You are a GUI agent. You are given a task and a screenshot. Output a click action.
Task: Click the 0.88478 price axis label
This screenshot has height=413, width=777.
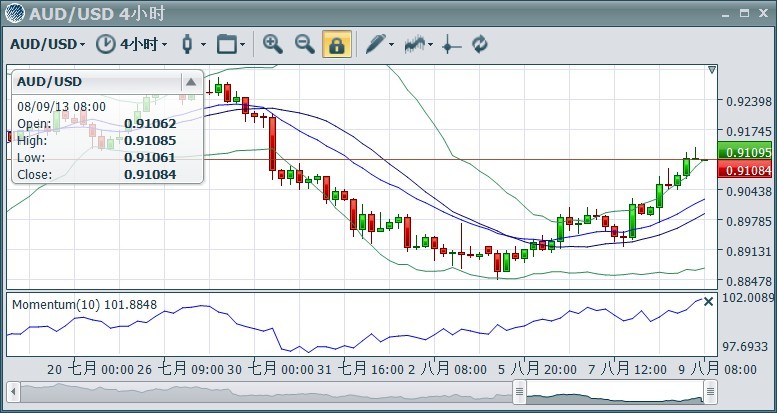click(749, 281)
